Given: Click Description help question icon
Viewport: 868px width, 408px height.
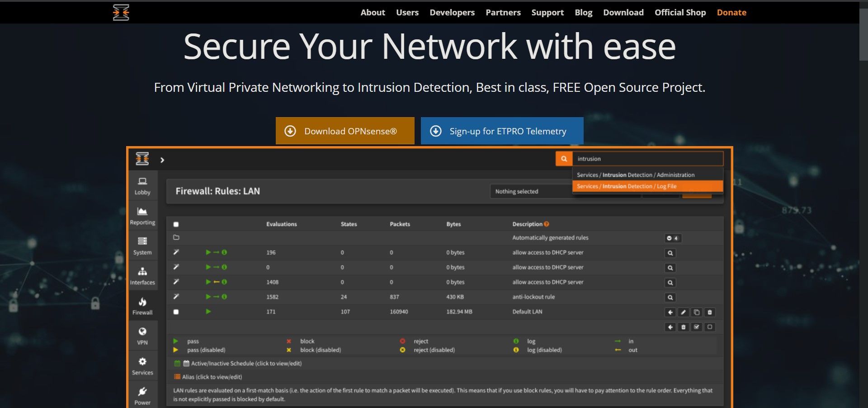Looking at the screenshot, I should (x=547, y=224).
